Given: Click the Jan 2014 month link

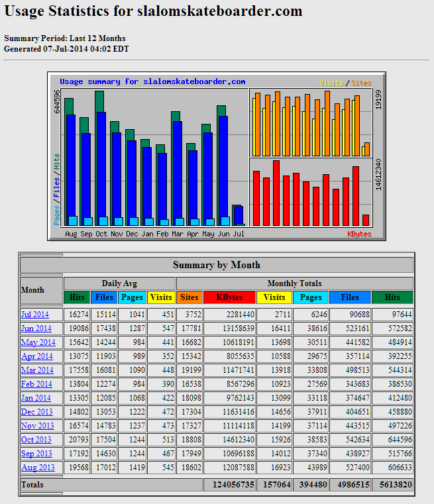Looking at the screenshot, I should tap(36, 398).
